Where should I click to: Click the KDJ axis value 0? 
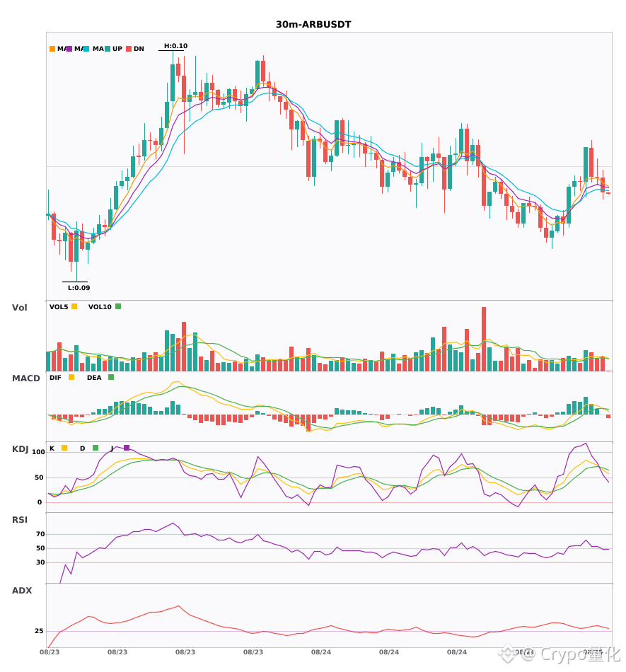40,502
